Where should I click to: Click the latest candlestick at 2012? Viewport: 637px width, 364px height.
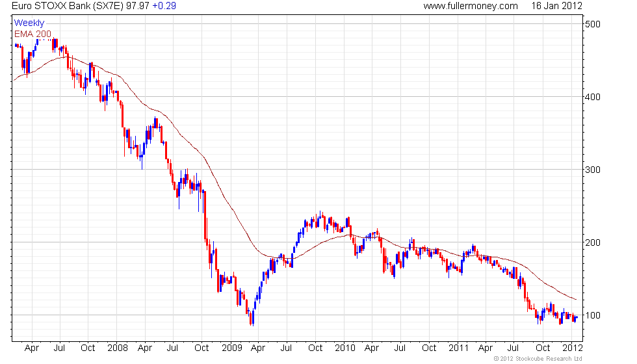click(x=577, y=317)
